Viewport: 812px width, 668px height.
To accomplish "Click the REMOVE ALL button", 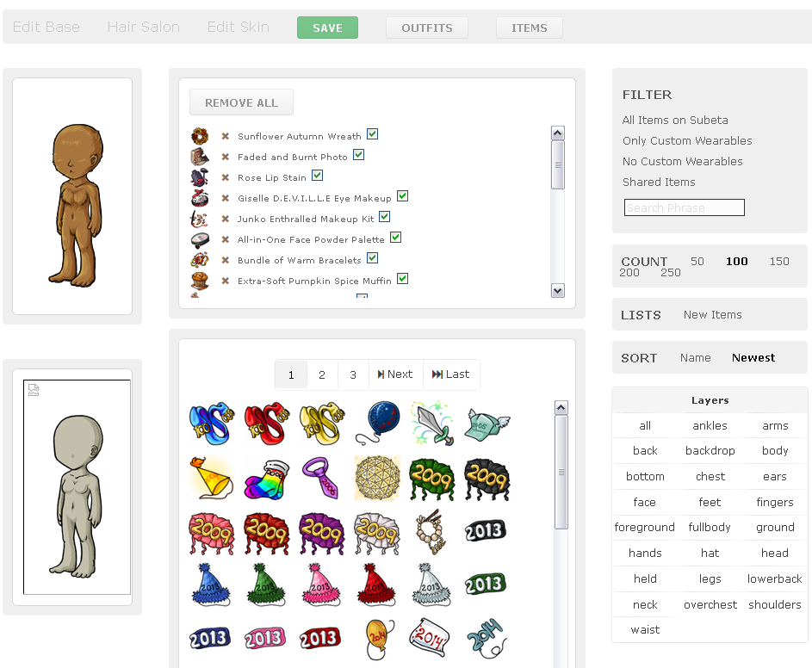I will pyautogui.click(x=241, y=102).
